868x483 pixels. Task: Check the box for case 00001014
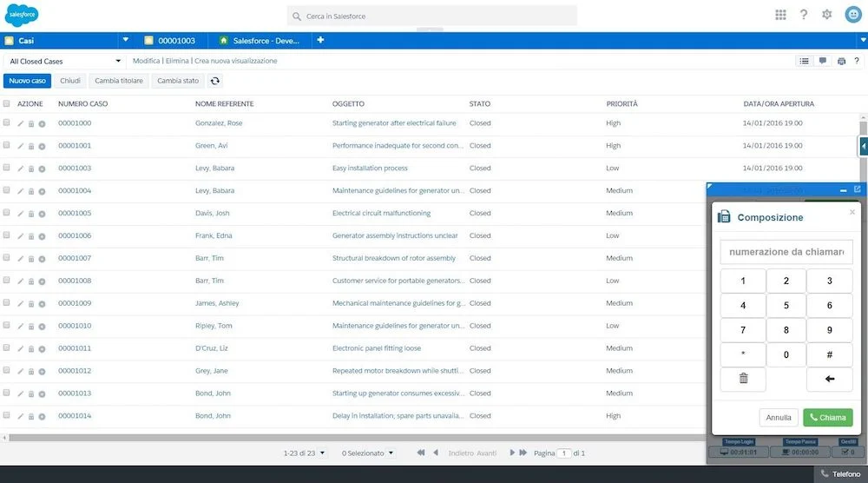click(x=7, y=415)
